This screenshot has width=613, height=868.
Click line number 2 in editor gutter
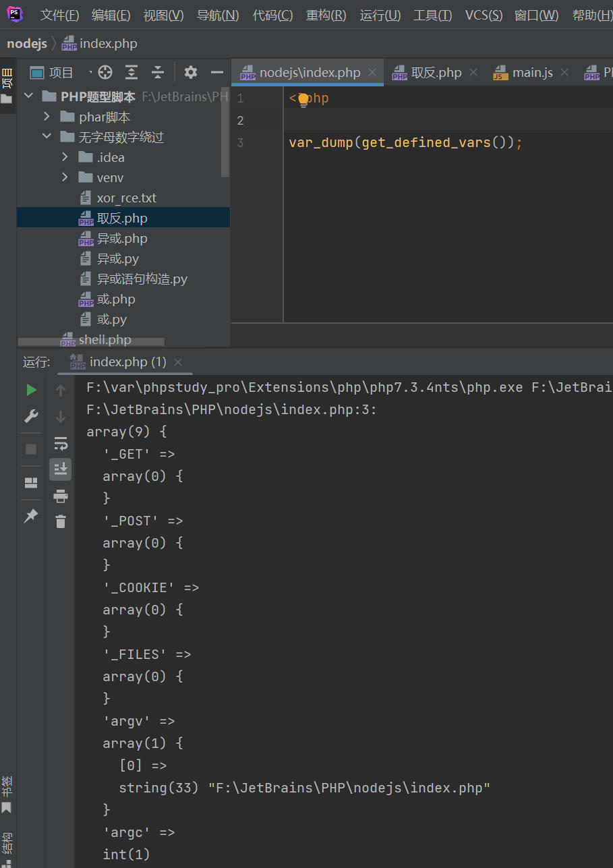click(240, 120)
